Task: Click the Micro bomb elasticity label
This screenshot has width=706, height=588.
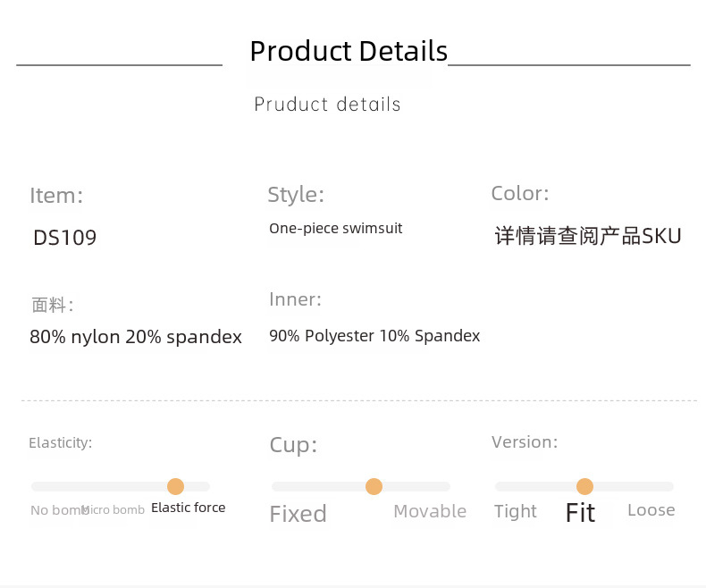Action: [x=116, y=510]
